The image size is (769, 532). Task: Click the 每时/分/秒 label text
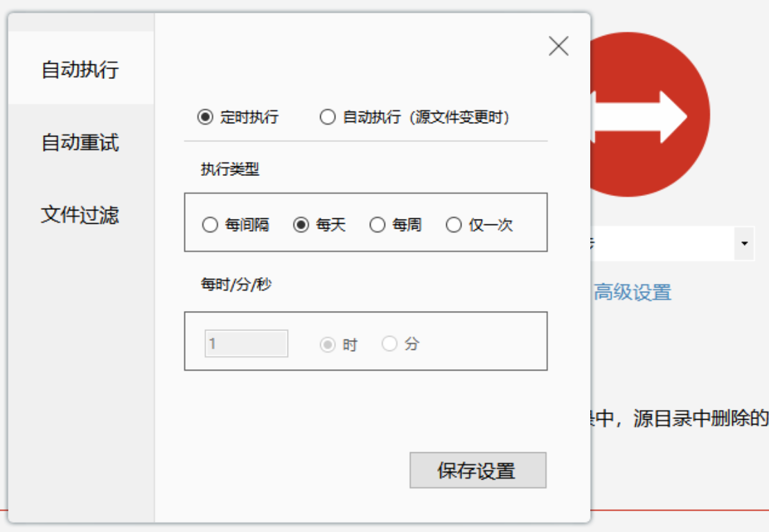coord(236,284)
